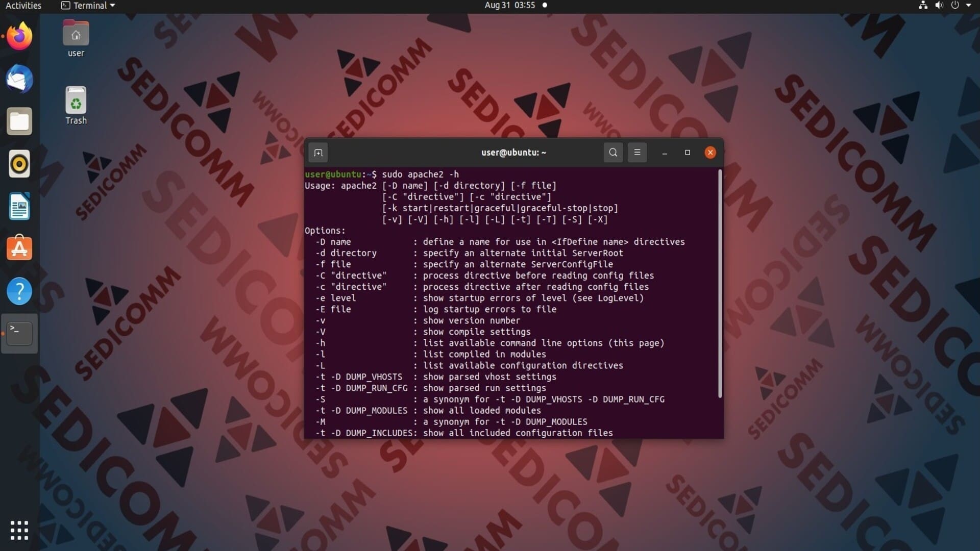Click 'show compile settings' text
The height and width of the screenshot is (551, 980).
click(477, 332)
